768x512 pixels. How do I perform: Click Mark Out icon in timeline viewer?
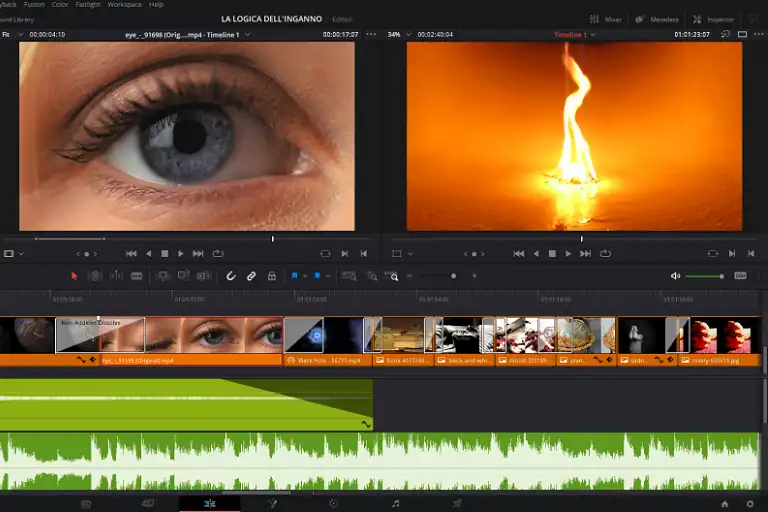pos(751,254)
